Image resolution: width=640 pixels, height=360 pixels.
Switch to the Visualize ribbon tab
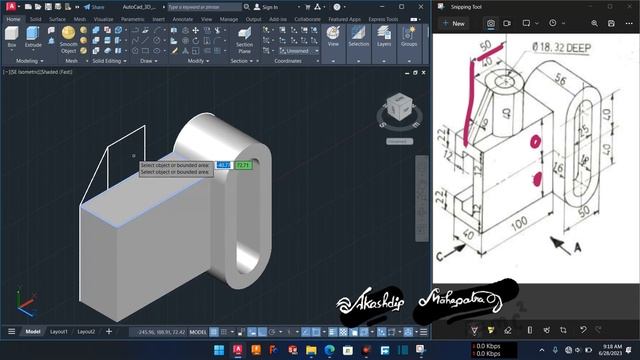pos(103,19)
